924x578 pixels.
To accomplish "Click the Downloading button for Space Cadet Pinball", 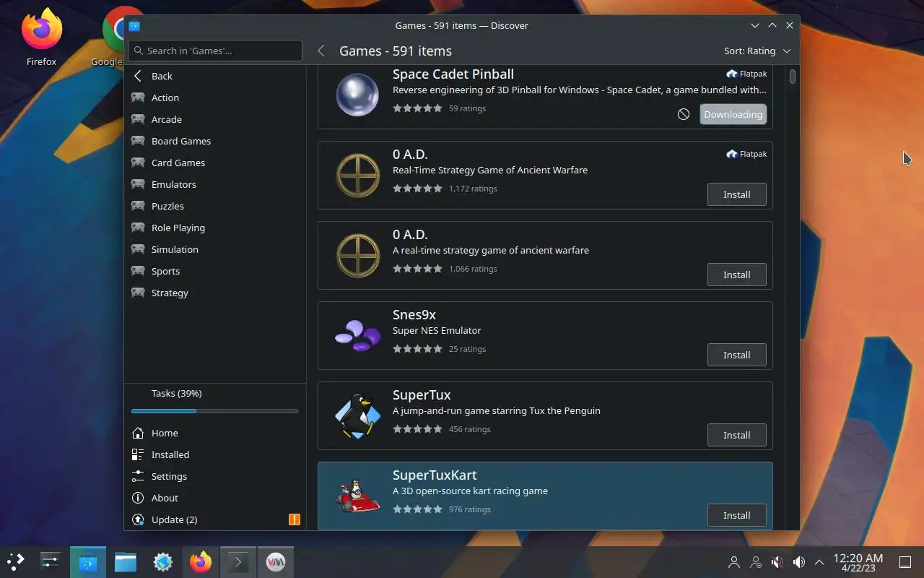I will (733, 114).
